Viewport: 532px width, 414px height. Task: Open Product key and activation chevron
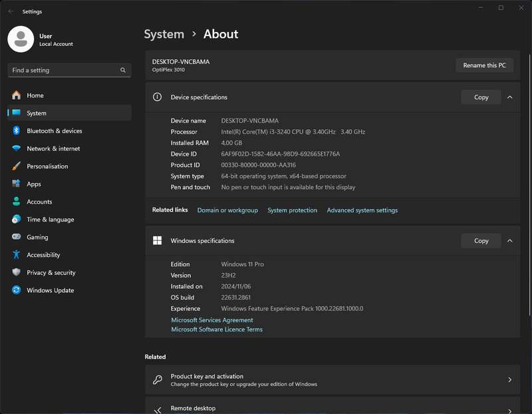pos(509,379)
